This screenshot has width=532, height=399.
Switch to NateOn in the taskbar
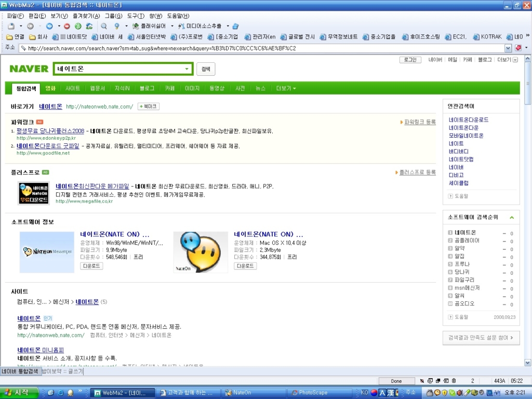point(255,393)
